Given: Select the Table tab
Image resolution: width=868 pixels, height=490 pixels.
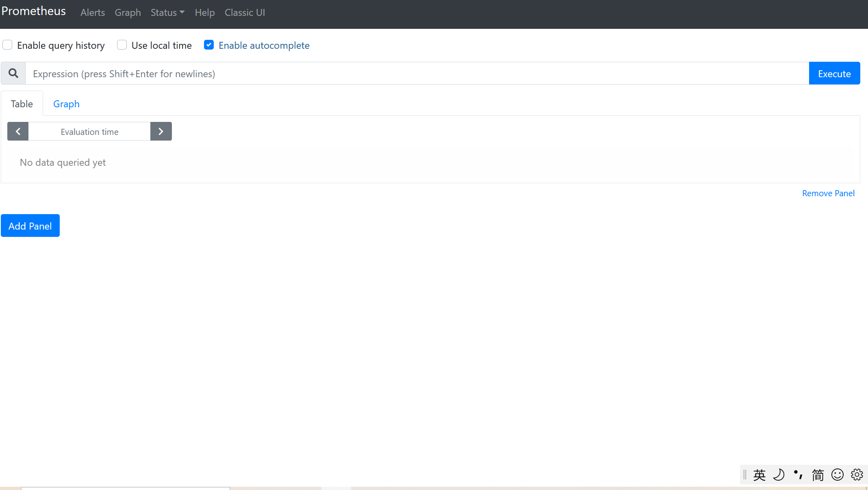Looking at the screenshot, I should (x=22, y=104).
